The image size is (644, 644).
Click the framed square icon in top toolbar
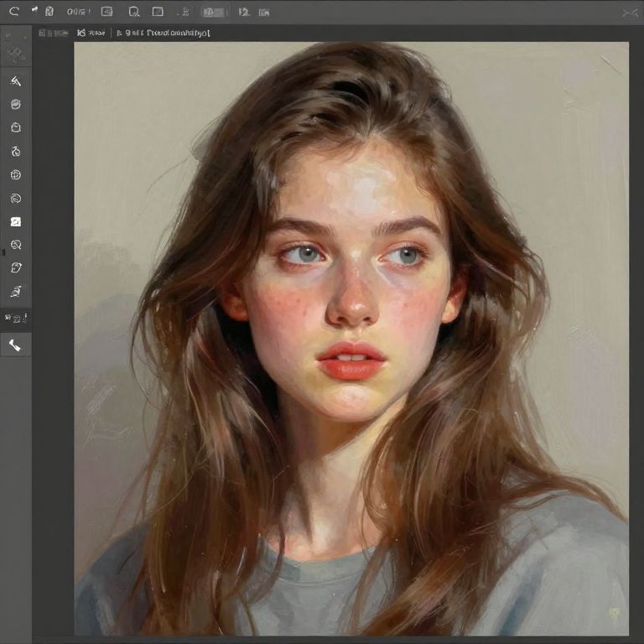106,12
